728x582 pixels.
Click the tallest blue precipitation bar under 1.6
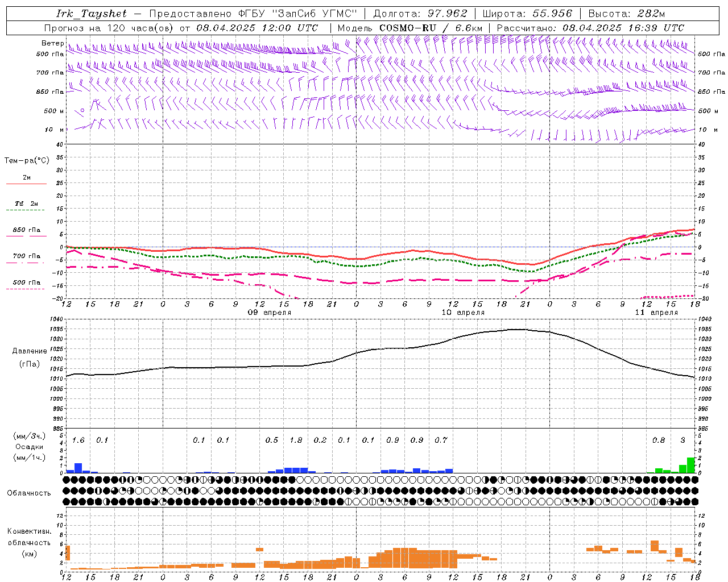[x=78, y=468]
